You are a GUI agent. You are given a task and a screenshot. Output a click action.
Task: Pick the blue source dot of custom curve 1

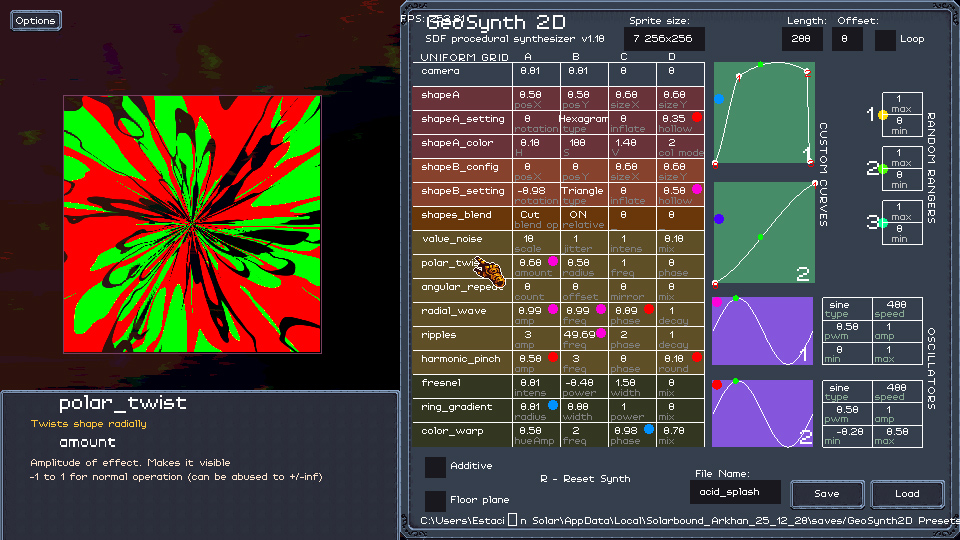[x=719, y=99]
